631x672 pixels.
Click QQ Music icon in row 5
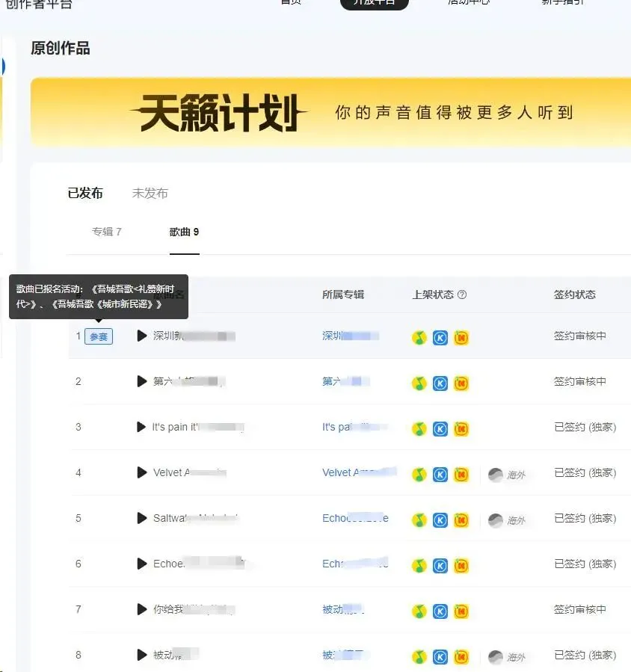(419, 520)
